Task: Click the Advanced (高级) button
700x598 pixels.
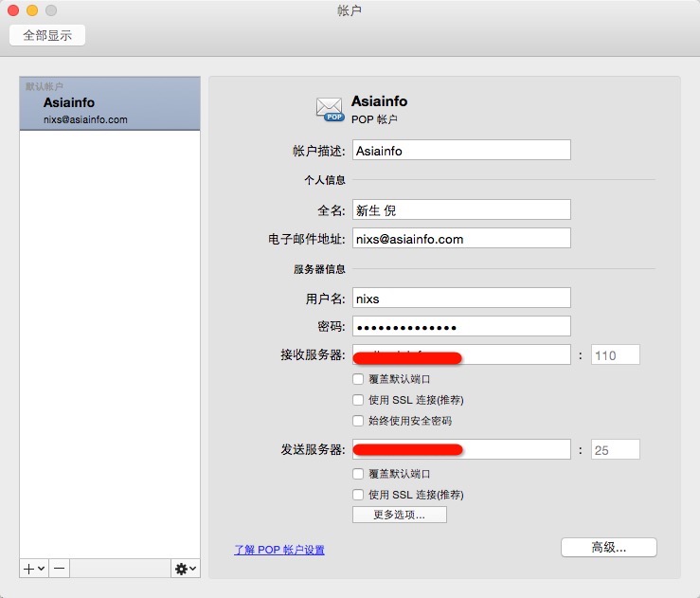Action: (608, 547)
